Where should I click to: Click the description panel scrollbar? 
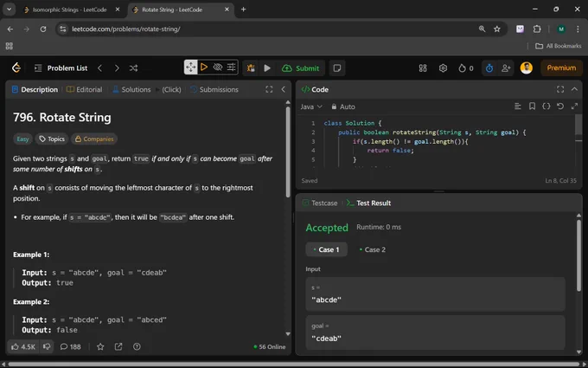(x=288, y=152)
